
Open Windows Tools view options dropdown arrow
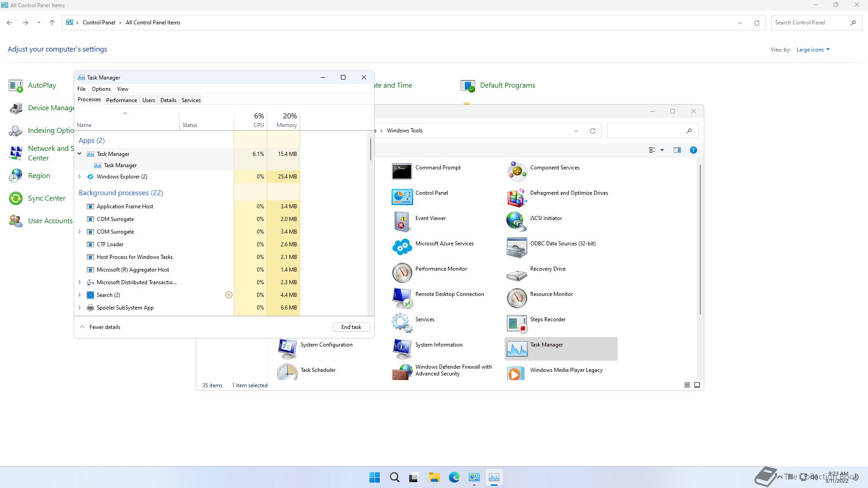coord(662,150)
